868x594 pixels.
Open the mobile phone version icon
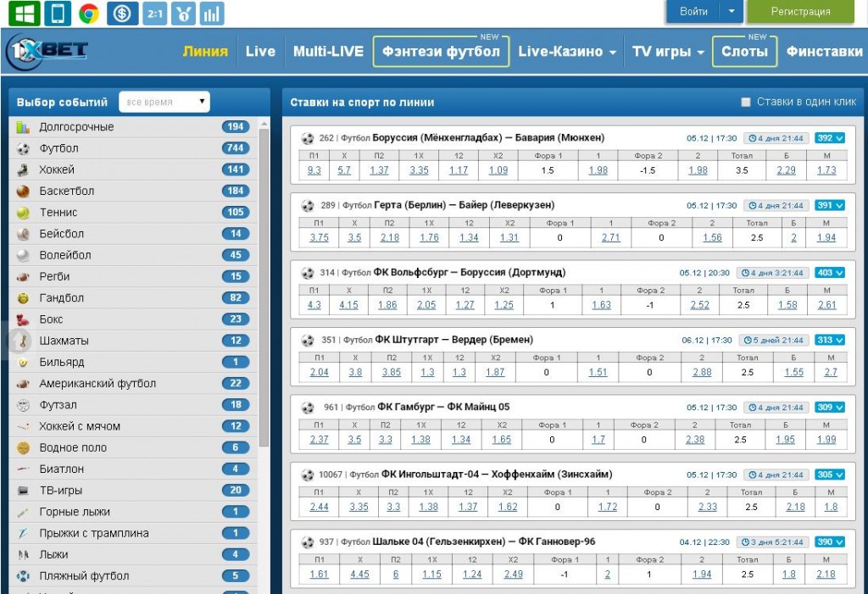coord(58,13)
